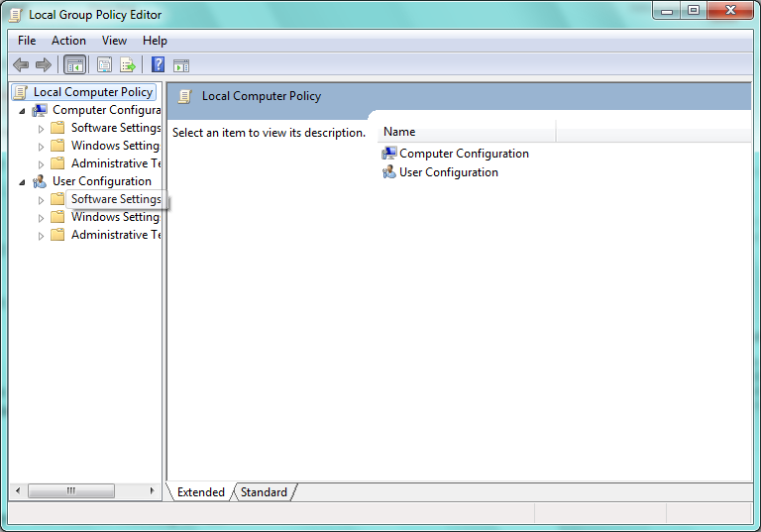
Task: Expand Windows Settings under Computer Configuration
Action: [42, 147]
